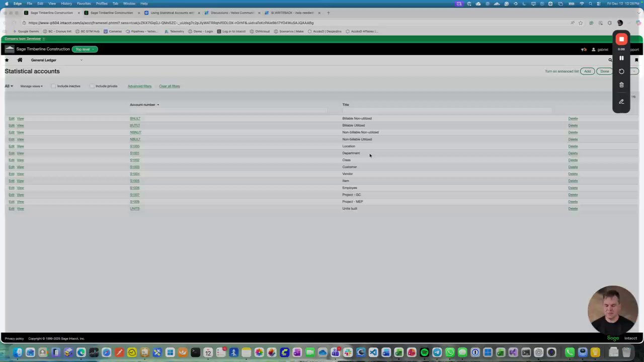Open the Manage views dropdown

pyautogui.click(x=31, y=86)
